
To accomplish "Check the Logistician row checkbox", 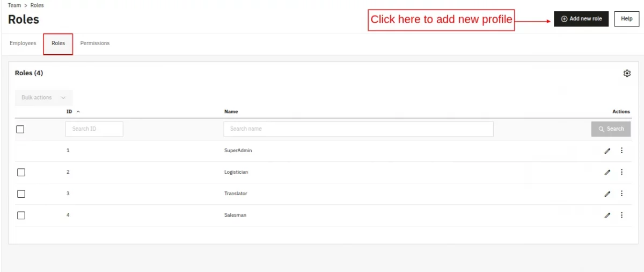I will [x=21, y=172].
